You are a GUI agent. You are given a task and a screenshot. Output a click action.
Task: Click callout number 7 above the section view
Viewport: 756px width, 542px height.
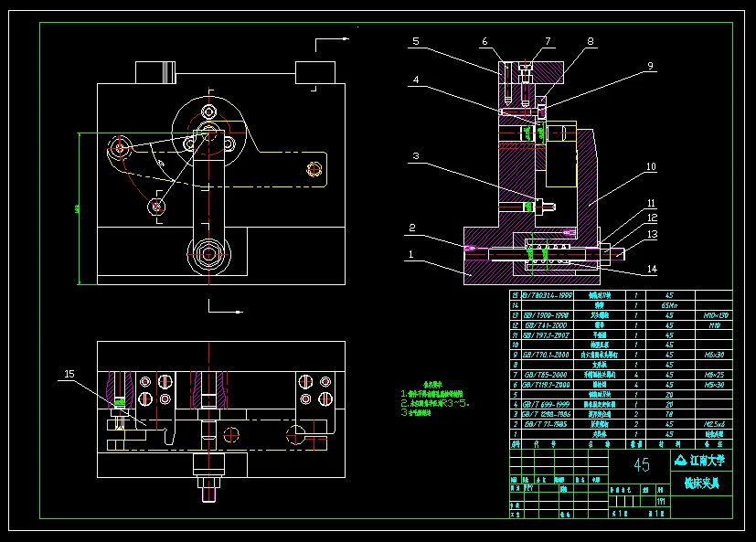coord(548,41)
